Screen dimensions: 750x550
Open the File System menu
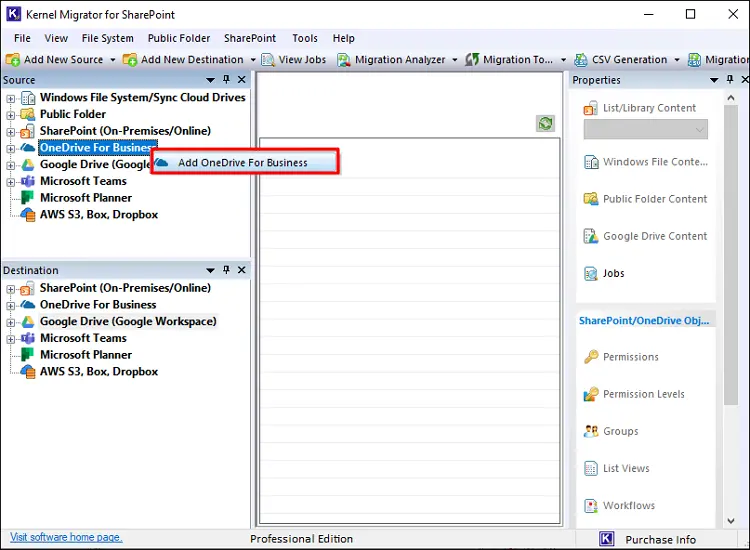[x=108, y=38]
